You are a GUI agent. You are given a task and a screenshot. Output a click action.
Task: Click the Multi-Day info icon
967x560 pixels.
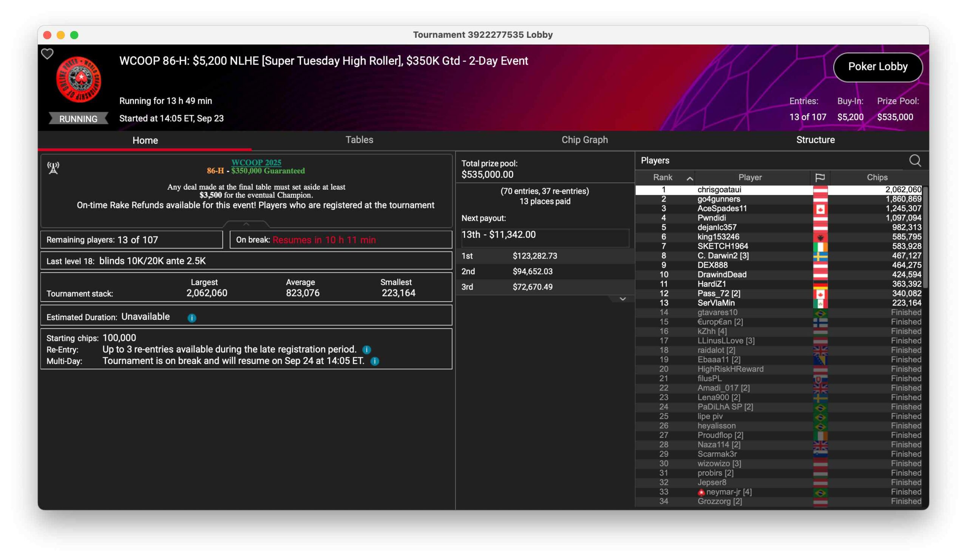pos(375,361)
